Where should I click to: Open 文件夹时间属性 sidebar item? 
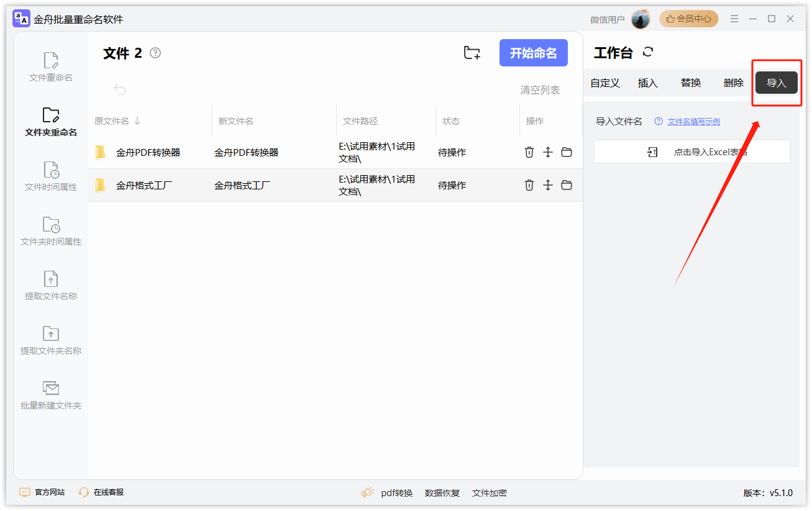click(x=51, y=231)
